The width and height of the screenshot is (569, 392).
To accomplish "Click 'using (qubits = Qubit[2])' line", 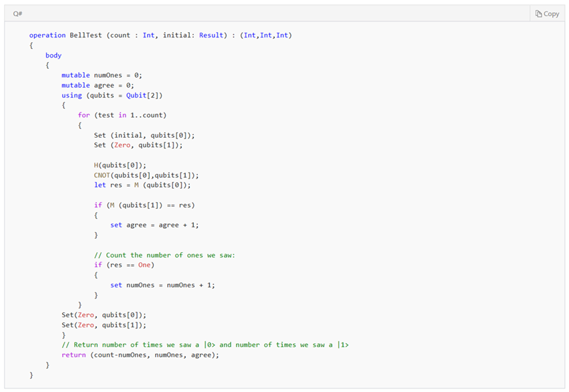I will tap(112, 96).
